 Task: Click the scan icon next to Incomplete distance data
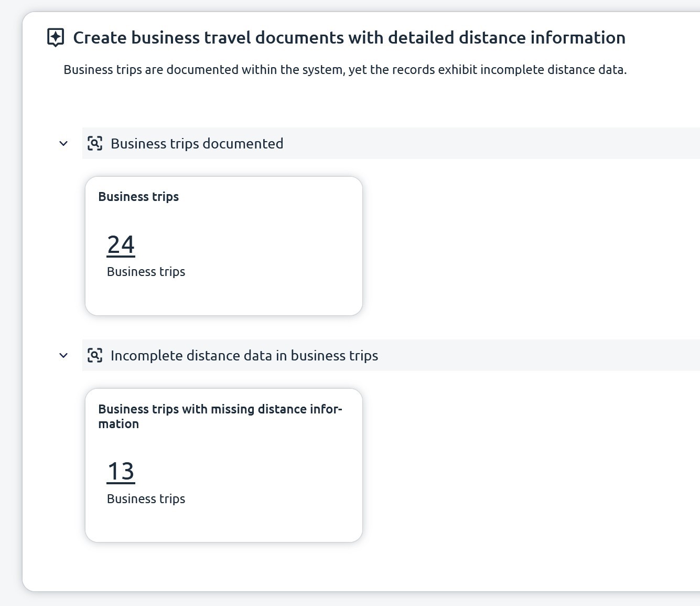click(x=95, y=355)
